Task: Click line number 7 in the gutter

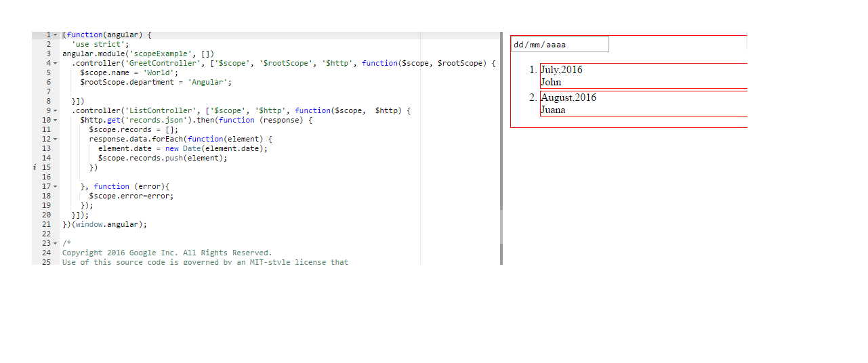Action: 48,91
